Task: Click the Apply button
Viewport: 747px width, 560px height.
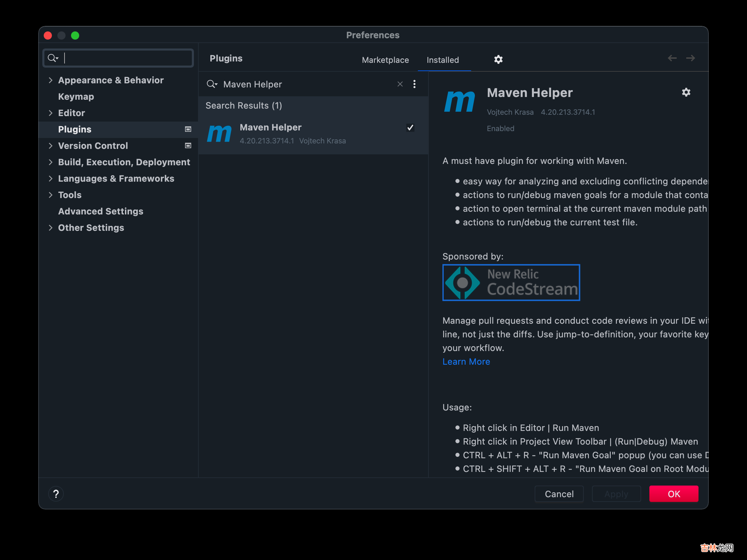Action: [x=616, y=494]
